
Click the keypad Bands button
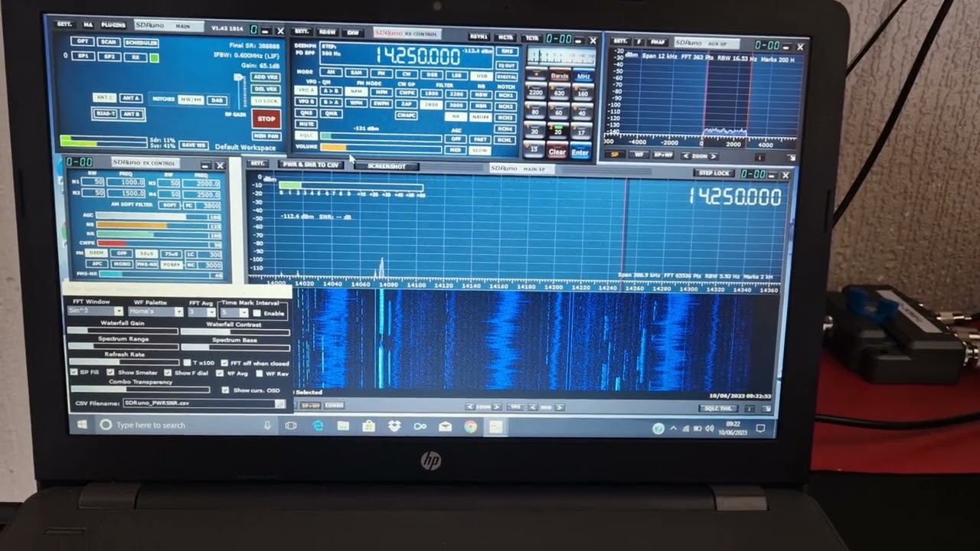point(559,76)
